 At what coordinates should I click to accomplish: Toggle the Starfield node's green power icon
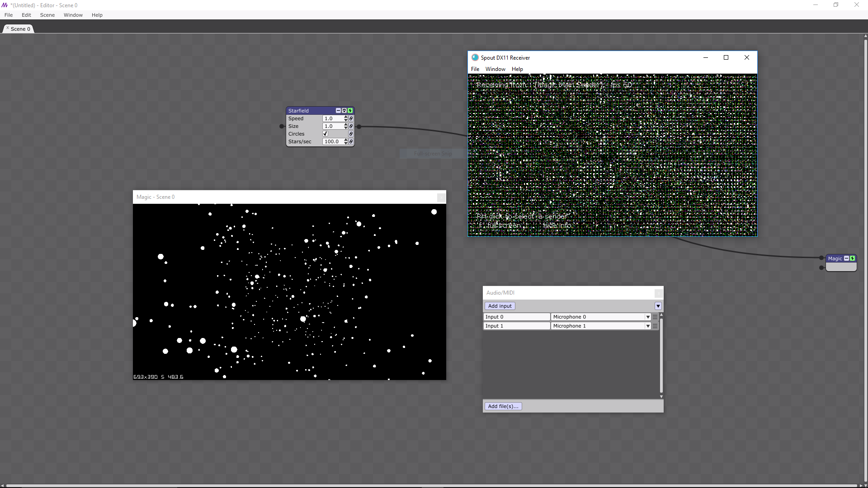[350, 111]
